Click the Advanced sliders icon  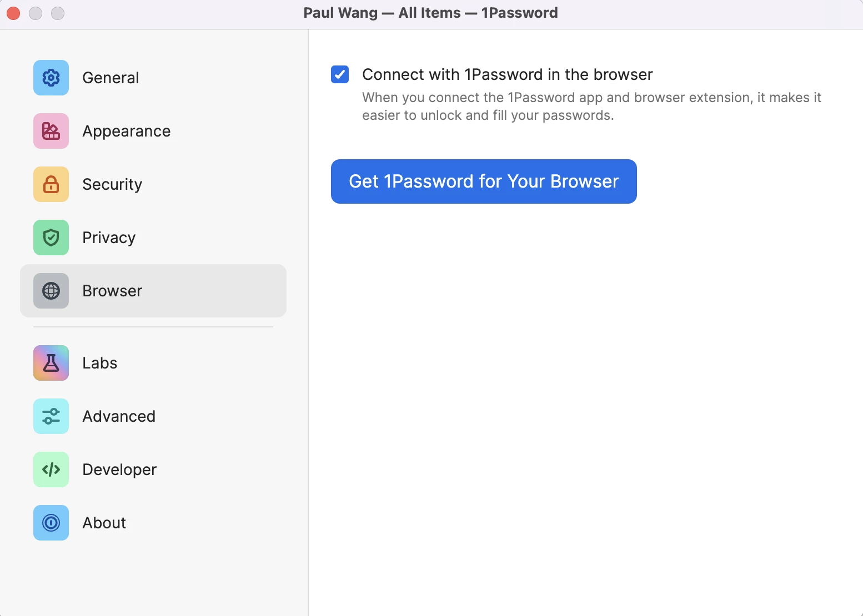[51, 416]
